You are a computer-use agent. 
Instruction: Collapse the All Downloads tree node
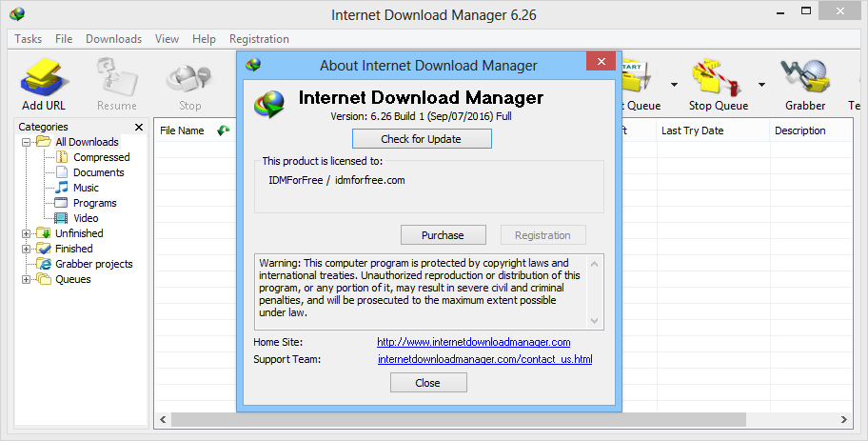pos(26,142)
